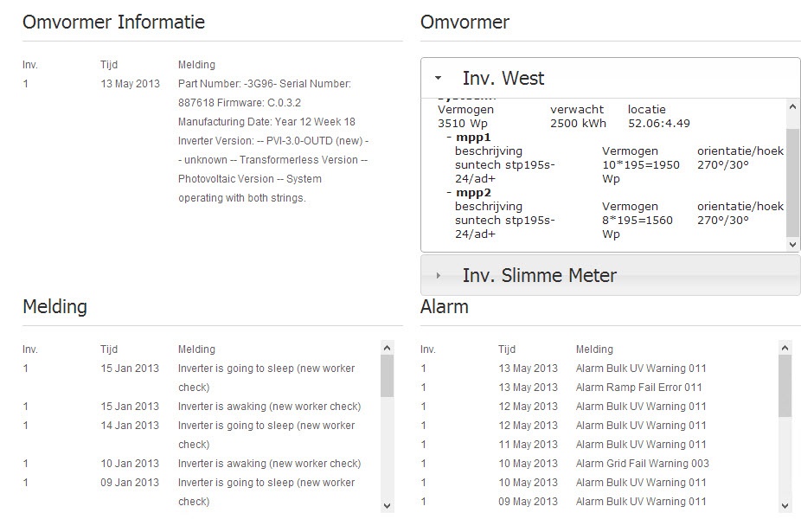Select the "Alarm Ramp Fail Error 011" entry
The image size is (801, 532).
pos(639,388)
